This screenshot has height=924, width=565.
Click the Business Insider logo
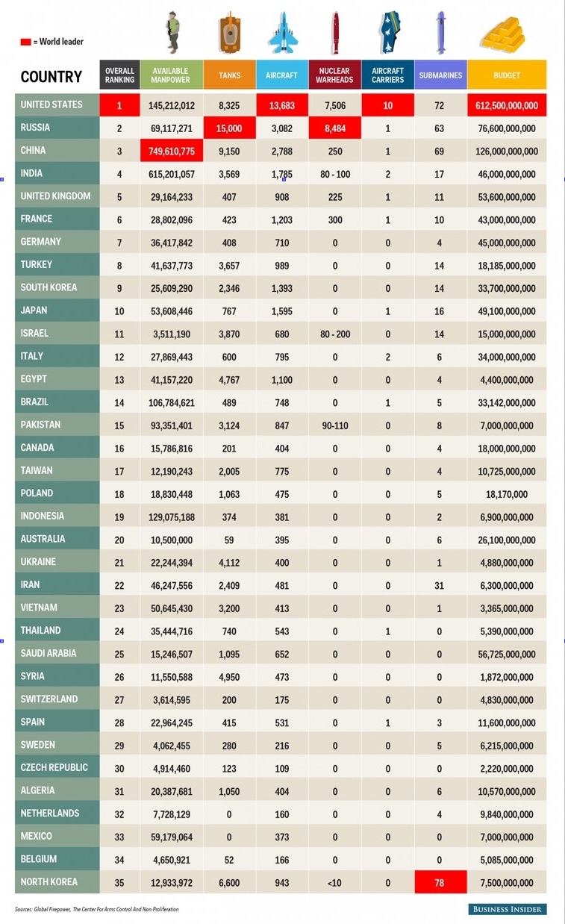click(508, 908)
